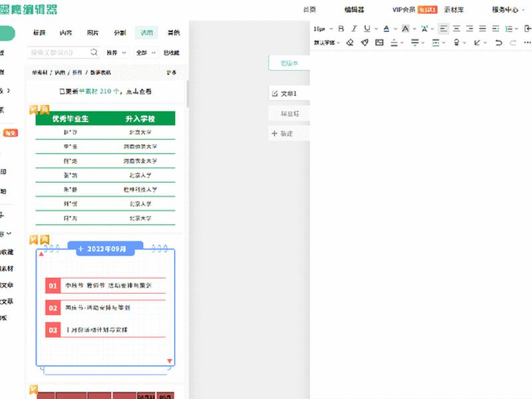Image resolution: width=532 pixels, height=399 pixels.
Task: Insert the 优秀毕业生 green table template
Action: 106,168
